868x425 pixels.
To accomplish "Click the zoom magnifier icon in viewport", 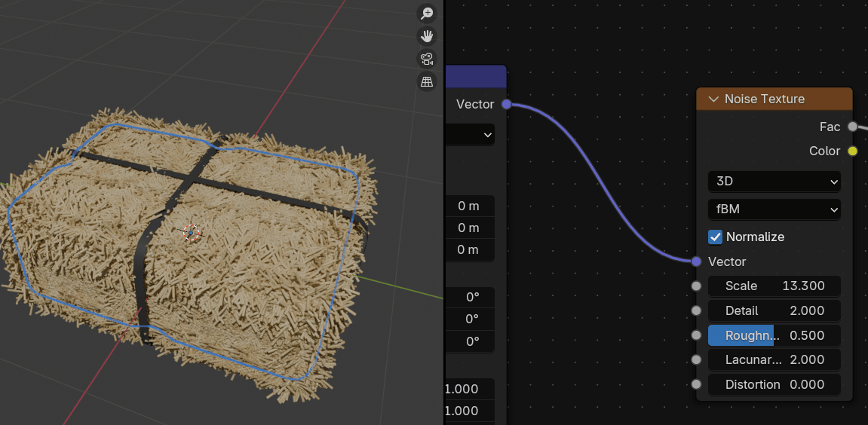I will (427, 14).
